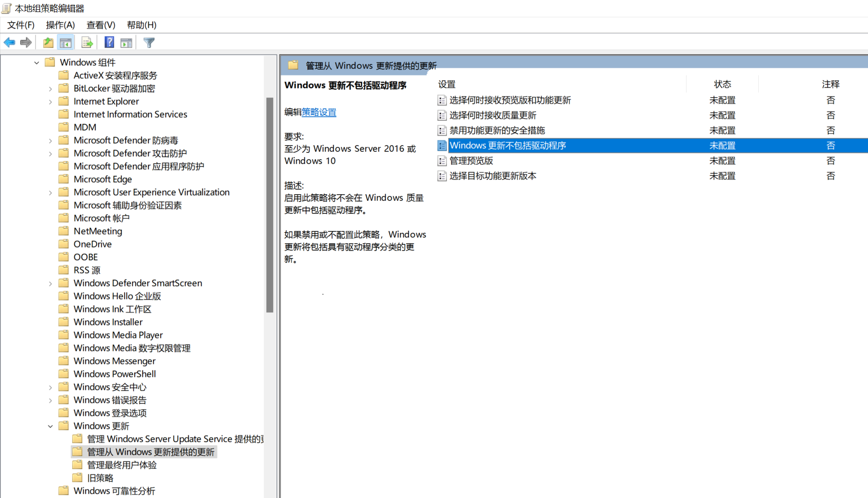Toggle the Show/Hide Action Pane icon

127,43
